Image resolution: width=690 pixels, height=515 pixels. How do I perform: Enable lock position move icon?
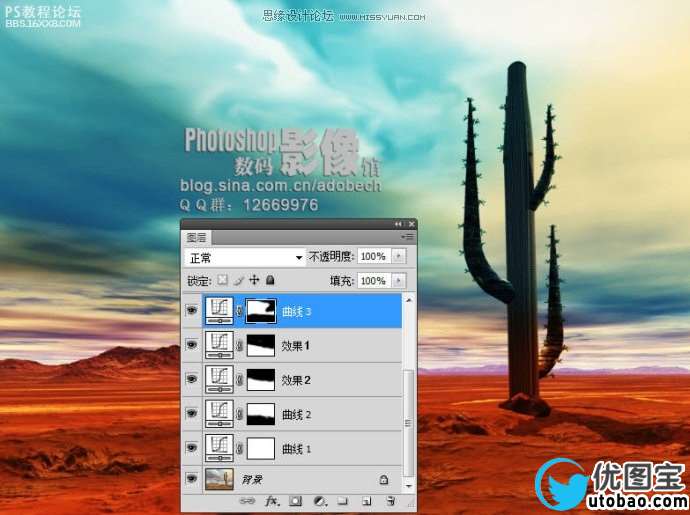click(254, 280)
